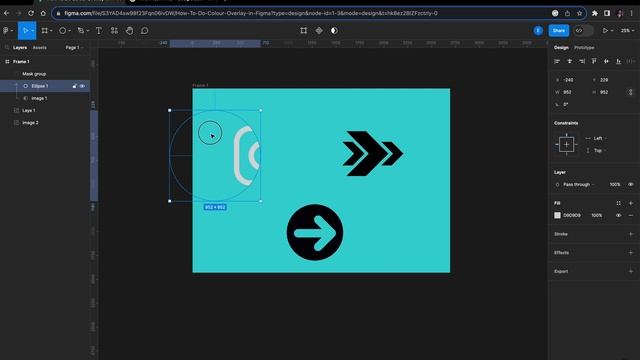Image resolution: width=640 pixels, height=360 pixels.
Task: Open shape tools dropdown arrow
Action: 69,31
